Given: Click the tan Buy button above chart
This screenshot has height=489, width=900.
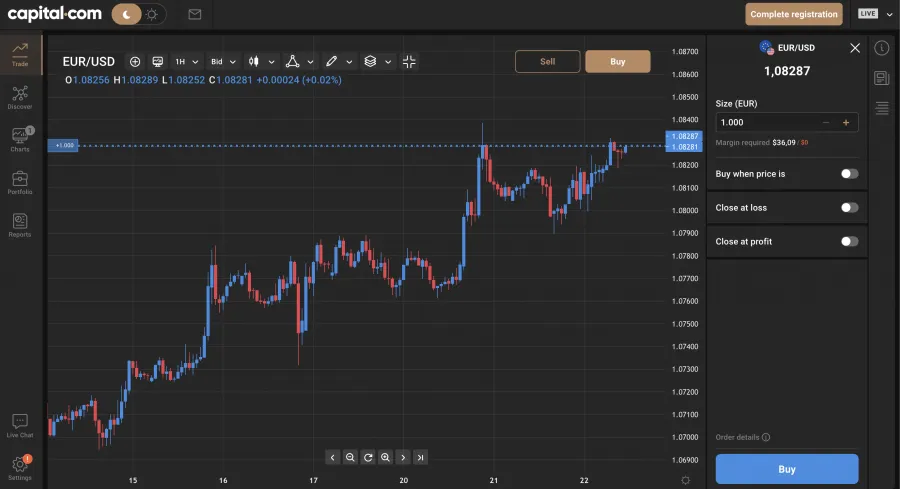Looking at the screenshot, I should 618,61.
